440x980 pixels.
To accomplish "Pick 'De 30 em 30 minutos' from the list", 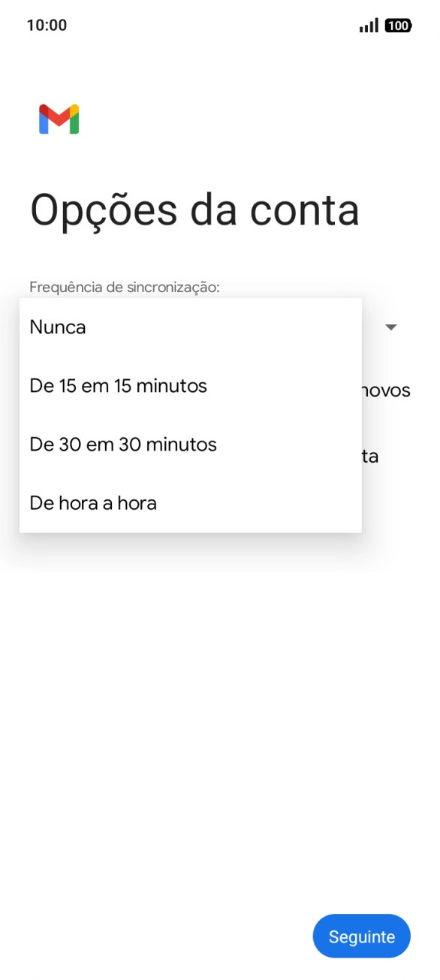I will click(122, 445).
